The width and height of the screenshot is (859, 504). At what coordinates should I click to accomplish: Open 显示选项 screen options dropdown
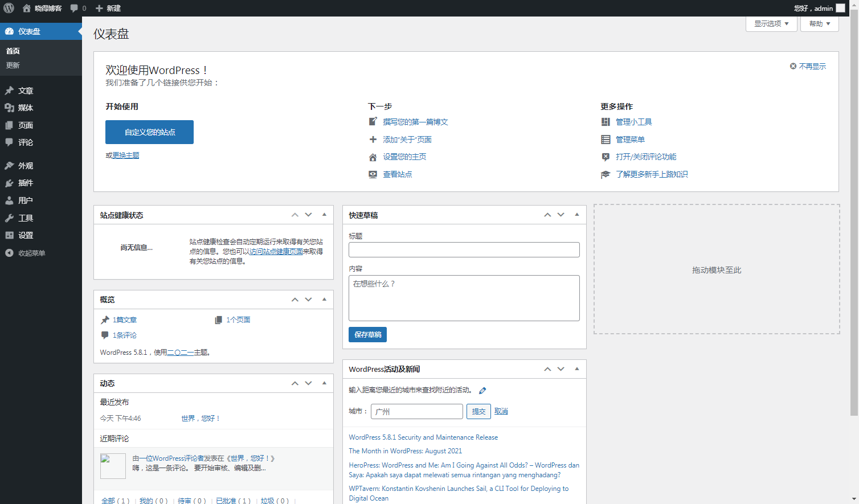[771, 24]
